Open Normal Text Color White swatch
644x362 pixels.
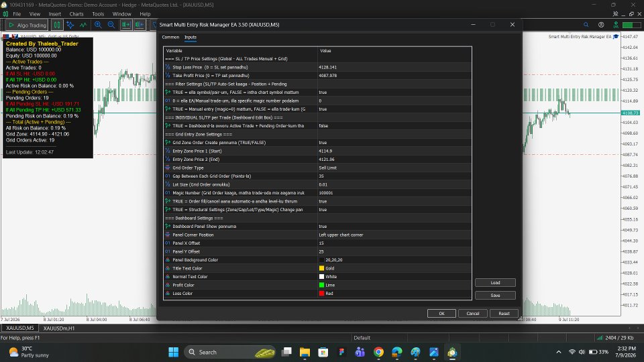click(x=321, y=277)
